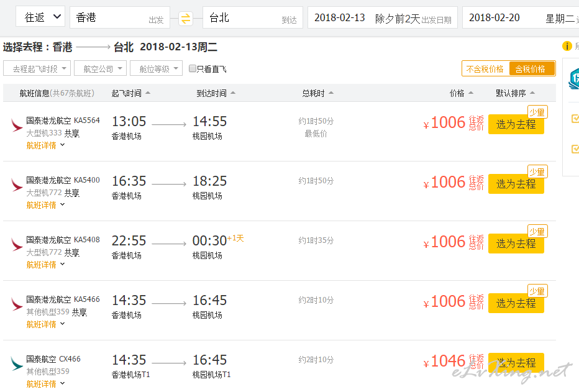579x392 pixels.
Task: Expand 航班详情 for flight KA5408
Action: 45,265
